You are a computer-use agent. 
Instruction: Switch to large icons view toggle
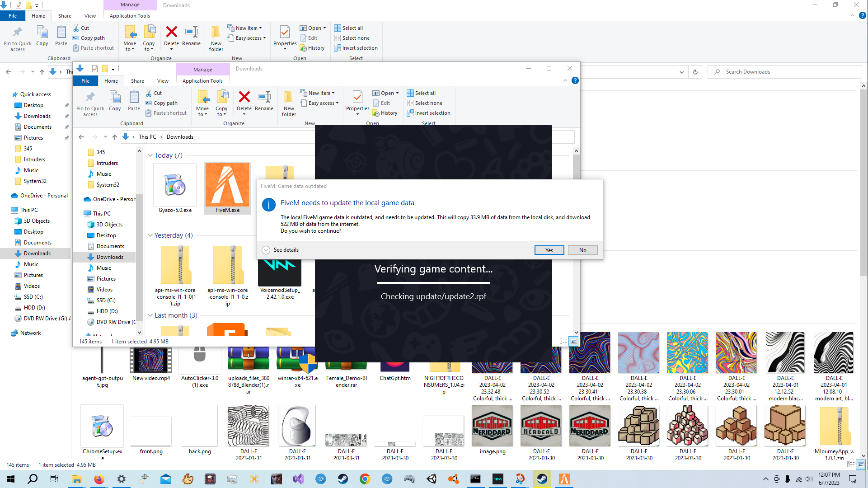tap(573, 341)
